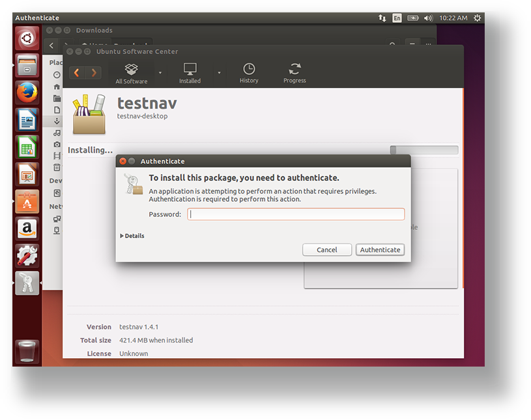Open the battery status indicator

[413, 18]
